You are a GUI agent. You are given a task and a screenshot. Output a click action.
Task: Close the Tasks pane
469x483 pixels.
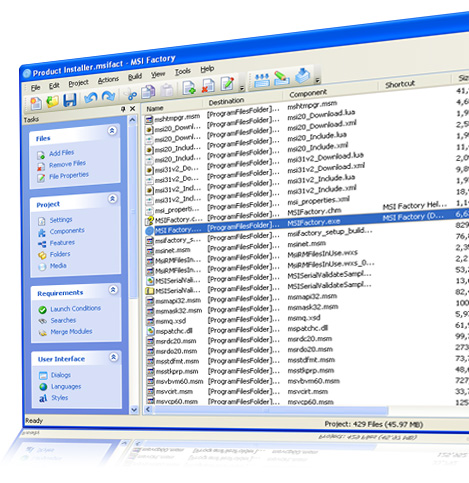tap(133, 108)
